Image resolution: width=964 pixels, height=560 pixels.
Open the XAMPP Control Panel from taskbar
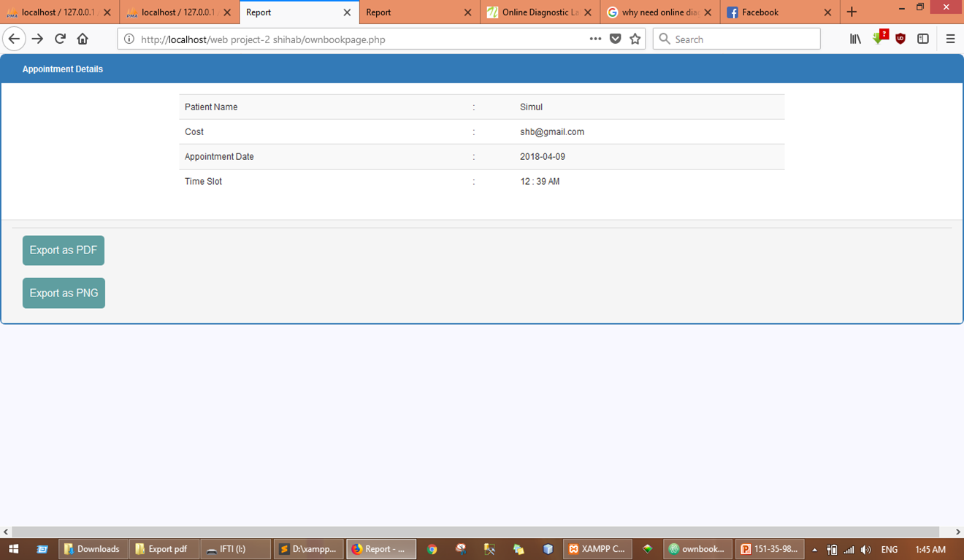click(x=597, y=548)
